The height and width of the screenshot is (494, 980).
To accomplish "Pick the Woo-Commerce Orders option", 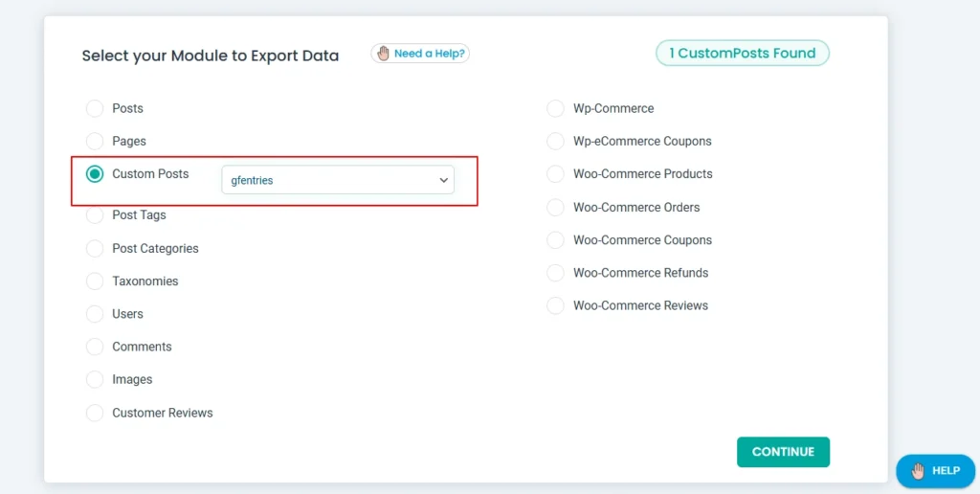I will click(x=555, y=208).
